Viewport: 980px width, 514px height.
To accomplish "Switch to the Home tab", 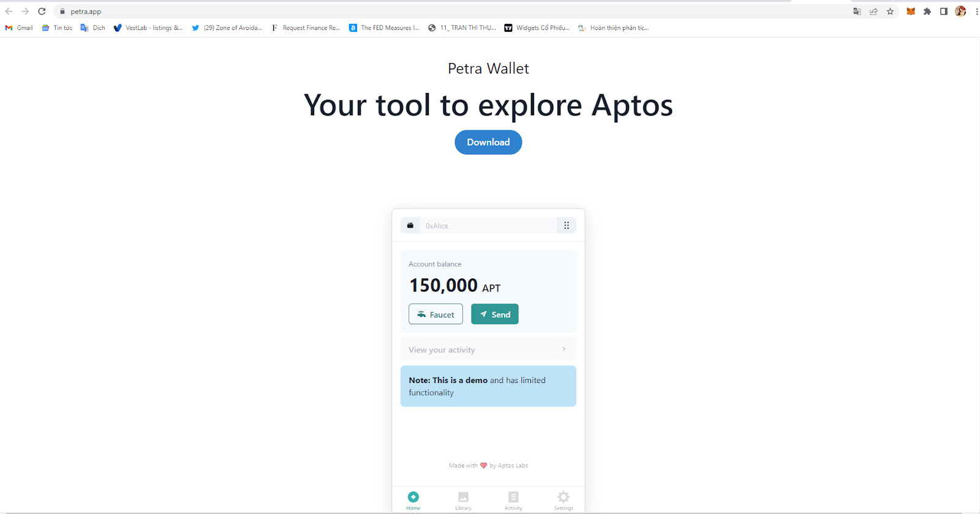I will 413,500.
